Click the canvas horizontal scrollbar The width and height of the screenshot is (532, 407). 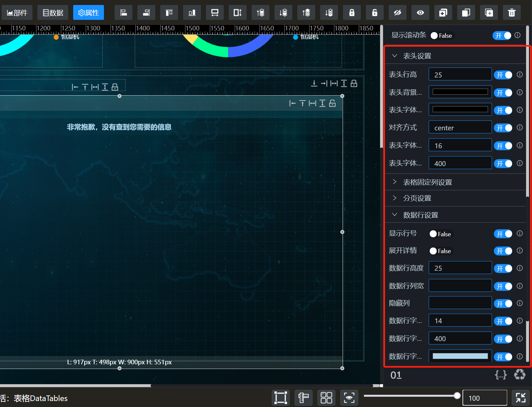pyautogui.click(x=262, y=385)
